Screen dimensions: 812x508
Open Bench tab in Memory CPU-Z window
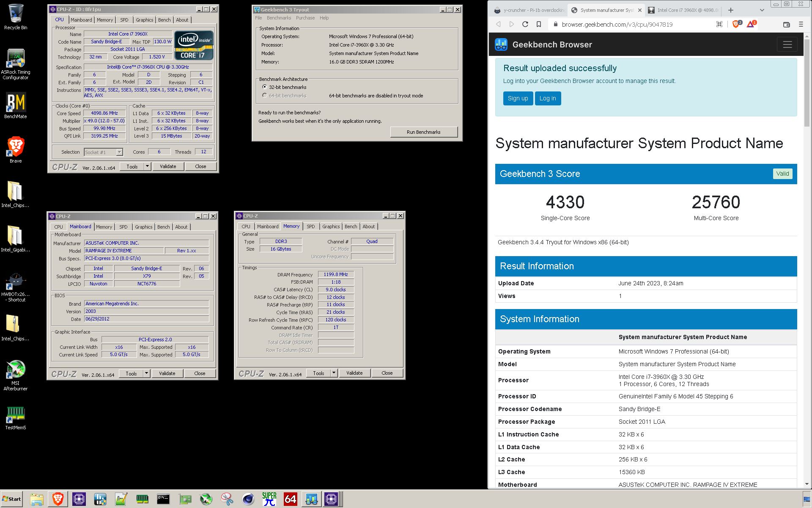[x=351, y=226]
